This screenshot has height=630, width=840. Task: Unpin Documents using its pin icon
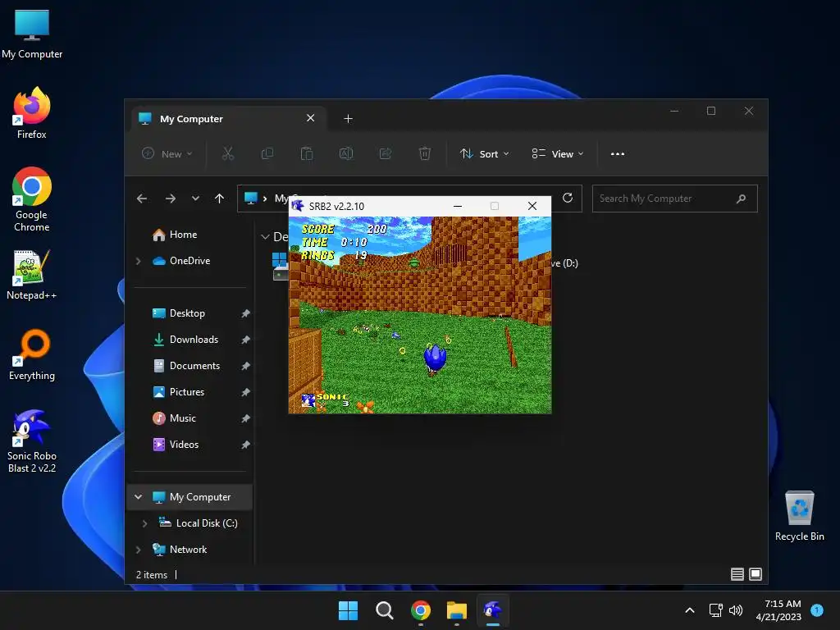pos(245,366)
